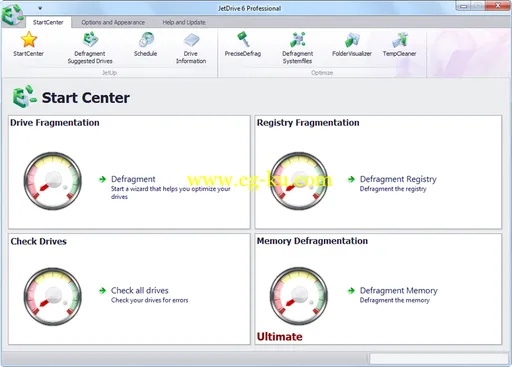The image size is (512, 367).
Task: Click the Drive Fragmentation gauge
Action: (x=53, y=181)
